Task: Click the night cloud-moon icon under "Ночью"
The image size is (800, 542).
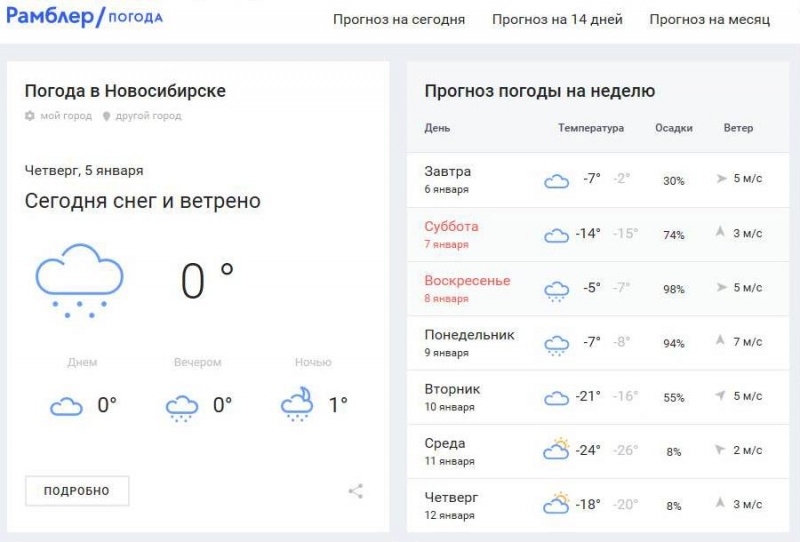Action: click(297, 405)
